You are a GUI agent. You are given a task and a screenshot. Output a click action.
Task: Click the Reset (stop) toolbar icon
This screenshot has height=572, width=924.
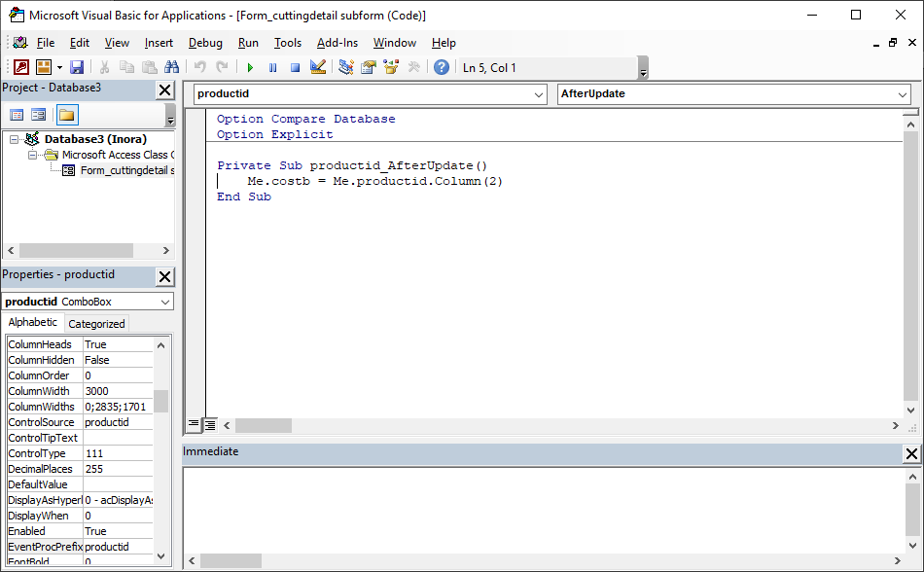coord(295,67)
